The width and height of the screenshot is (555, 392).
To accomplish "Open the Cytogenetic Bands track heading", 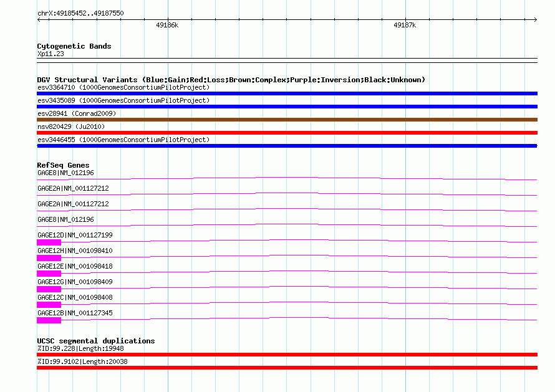I will 74,46.
